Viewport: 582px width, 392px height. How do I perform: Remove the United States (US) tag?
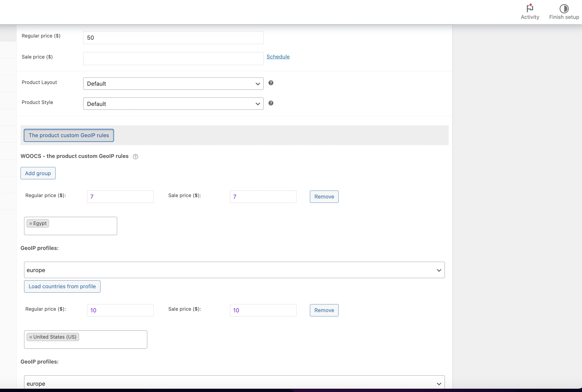[31, 337]
